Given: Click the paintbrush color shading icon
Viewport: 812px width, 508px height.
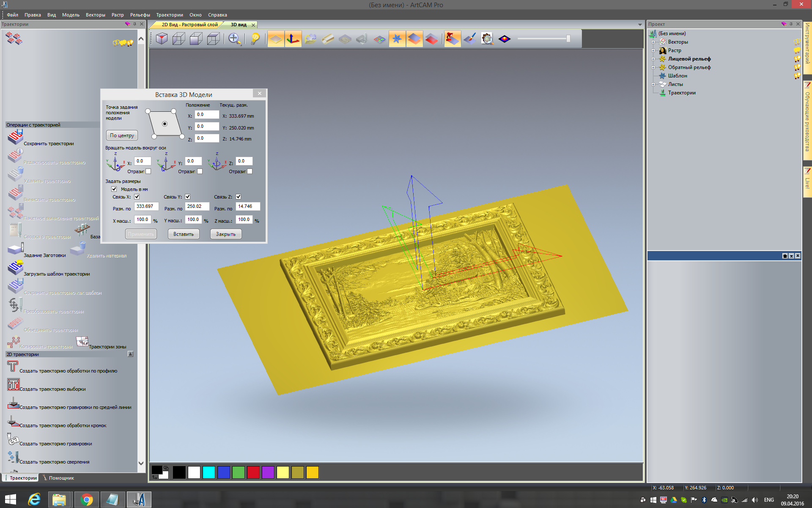Looking at the screenshot, I should coord(470,39).
